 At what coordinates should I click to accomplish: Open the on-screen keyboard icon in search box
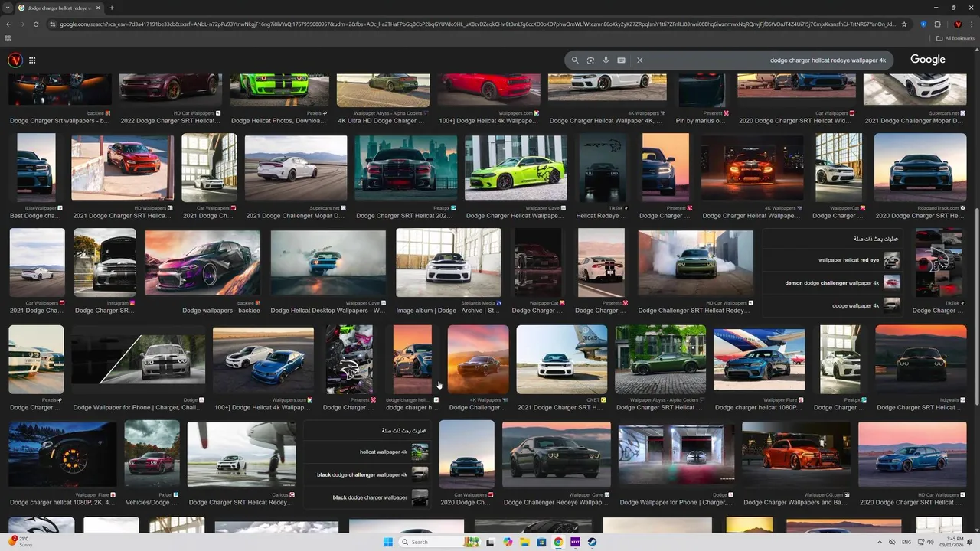621,60
